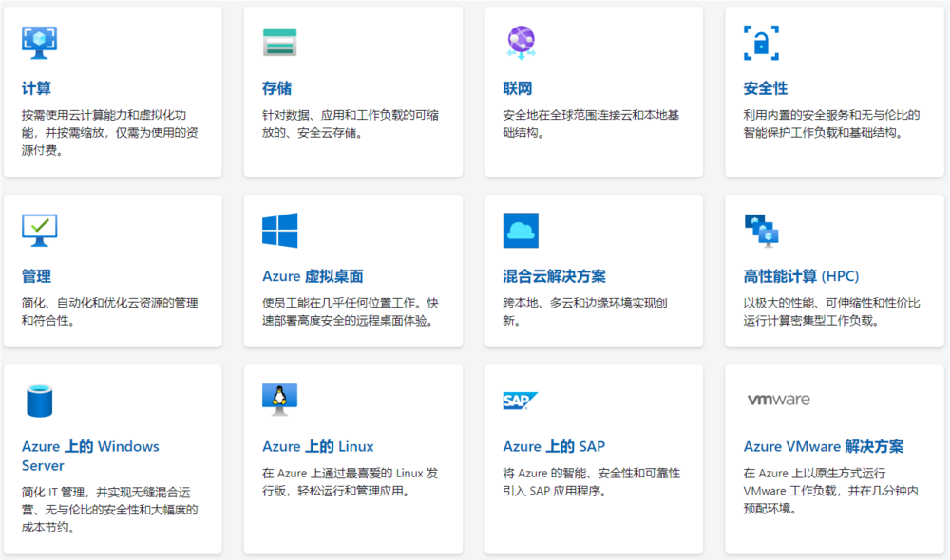Screen dimensions: 950x560
Task: Open the Azure 虚拟桌面 link
Action: point(313,276)
